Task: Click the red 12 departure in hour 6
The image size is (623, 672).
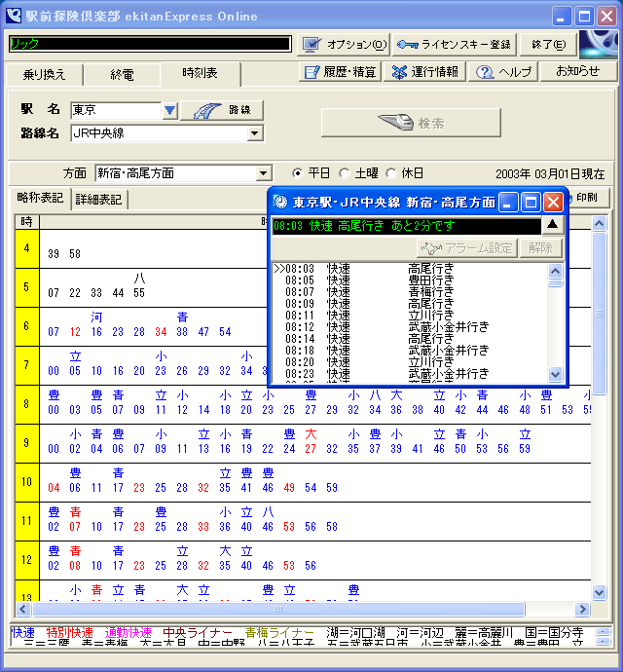Action: 75,332
